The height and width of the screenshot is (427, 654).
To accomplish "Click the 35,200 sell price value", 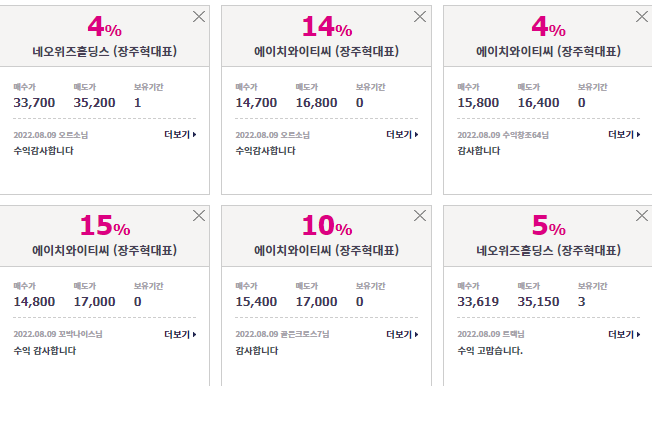I will 94,103.
